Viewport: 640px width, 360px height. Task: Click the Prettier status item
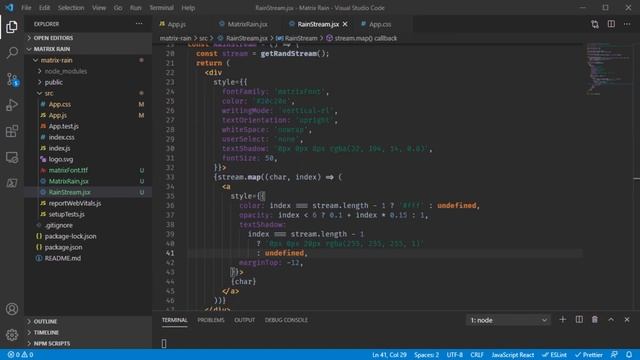point(589,355)
